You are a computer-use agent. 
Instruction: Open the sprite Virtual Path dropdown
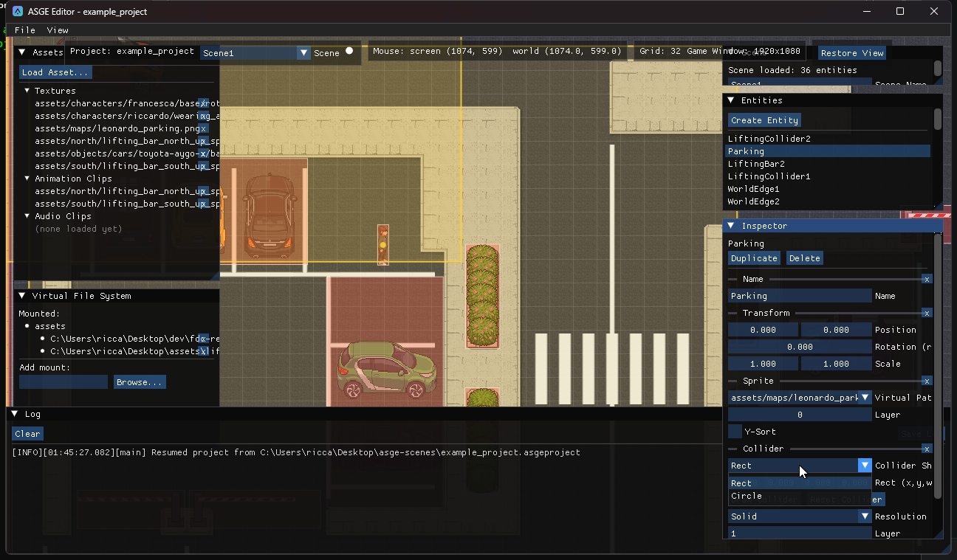click(x=800, y=398)
